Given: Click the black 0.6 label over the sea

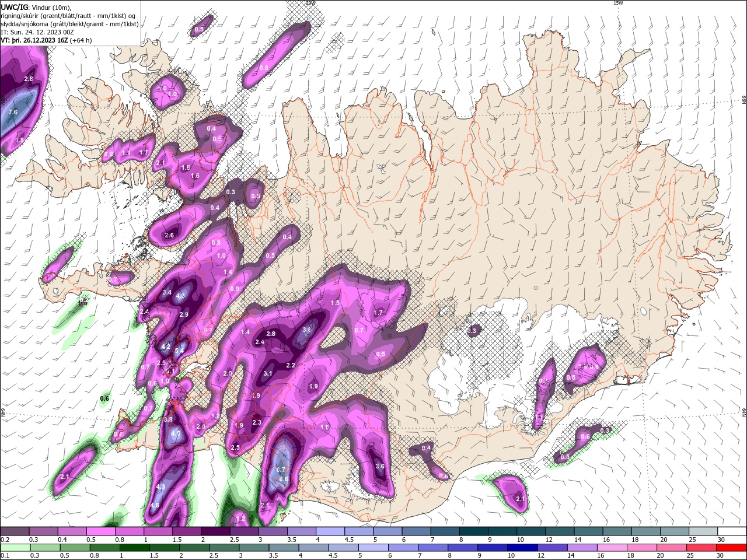Looking at the screenshot, I should (104, 399).
